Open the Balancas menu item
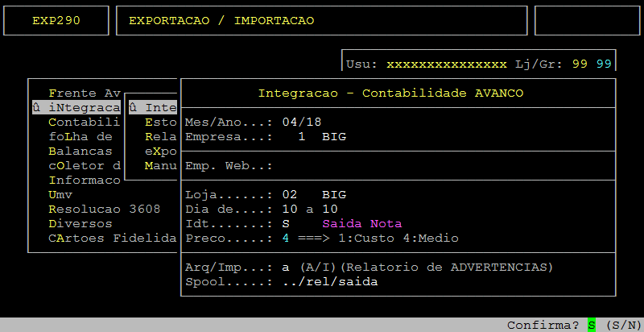644x332 pixels. (x=80, y=151)
